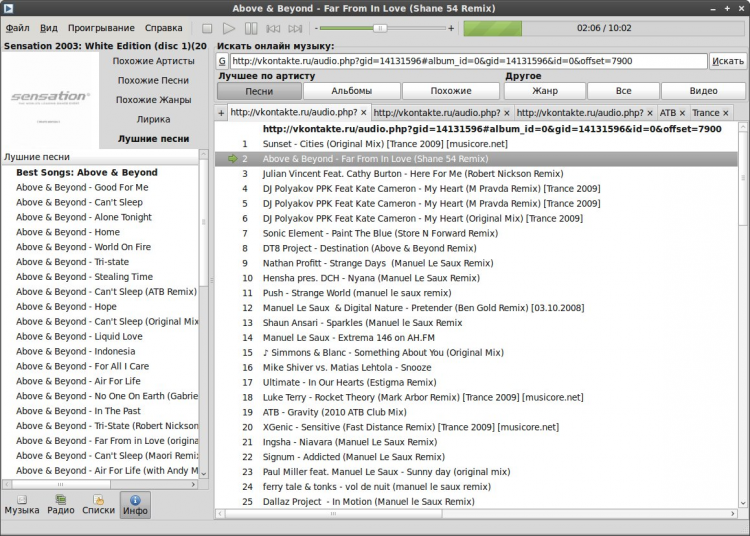Click the online music search URL field

point(468,61)
